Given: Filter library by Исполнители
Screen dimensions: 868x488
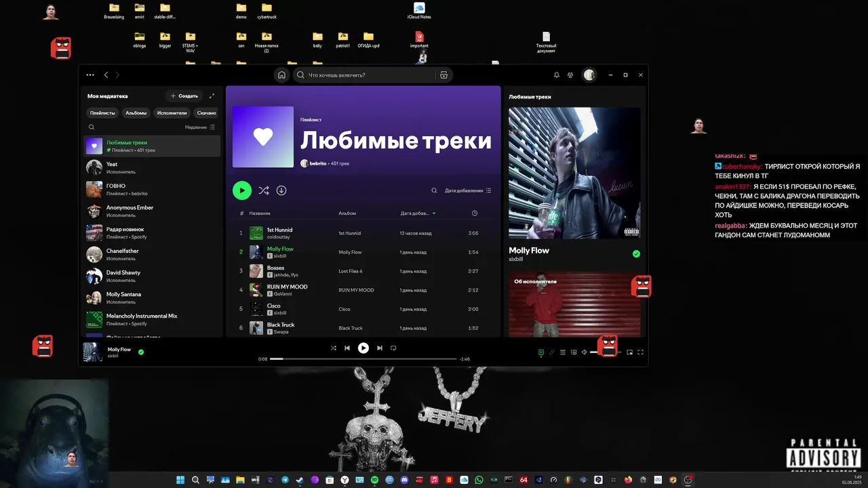Looking at the screenshot, I should pyautogui.click(x=172, y=113).
